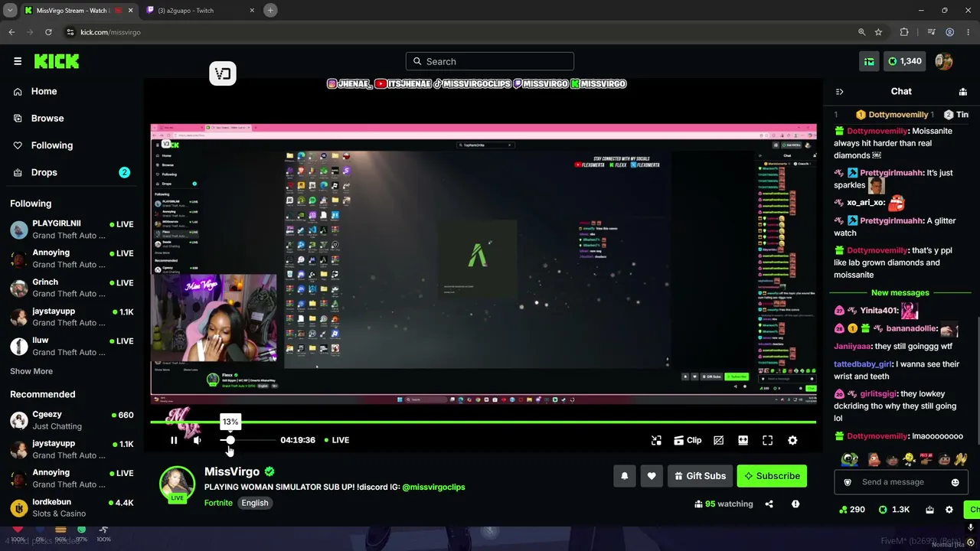980x551 pixels.
Task: Collapse the chat panel
Action: click(839, 92)
